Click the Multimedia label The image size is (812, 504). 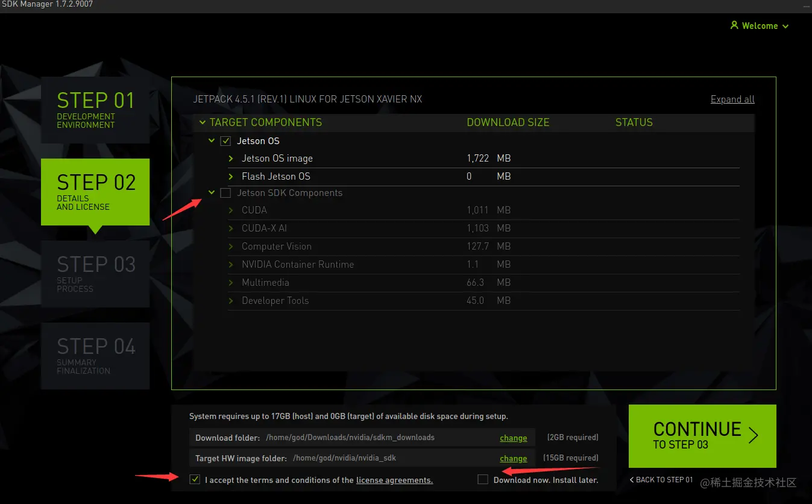point(265,283)
